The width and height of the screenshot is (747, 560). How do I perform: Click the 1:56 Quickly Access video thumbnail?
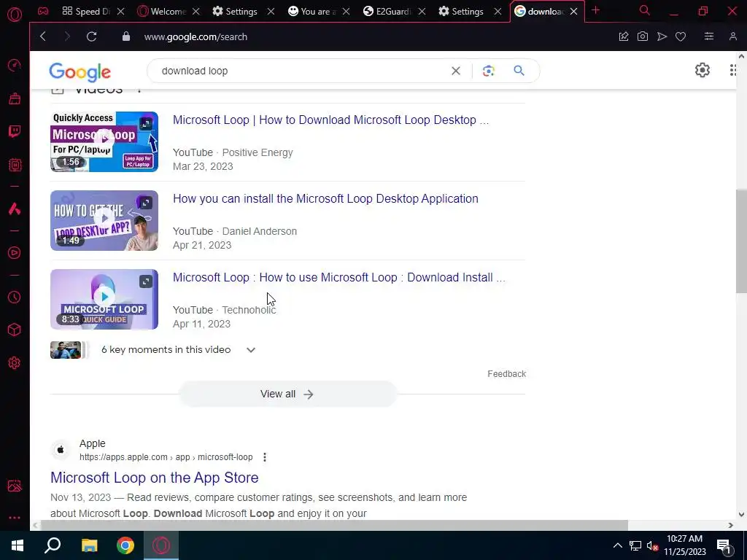click(x=104, y=142)
